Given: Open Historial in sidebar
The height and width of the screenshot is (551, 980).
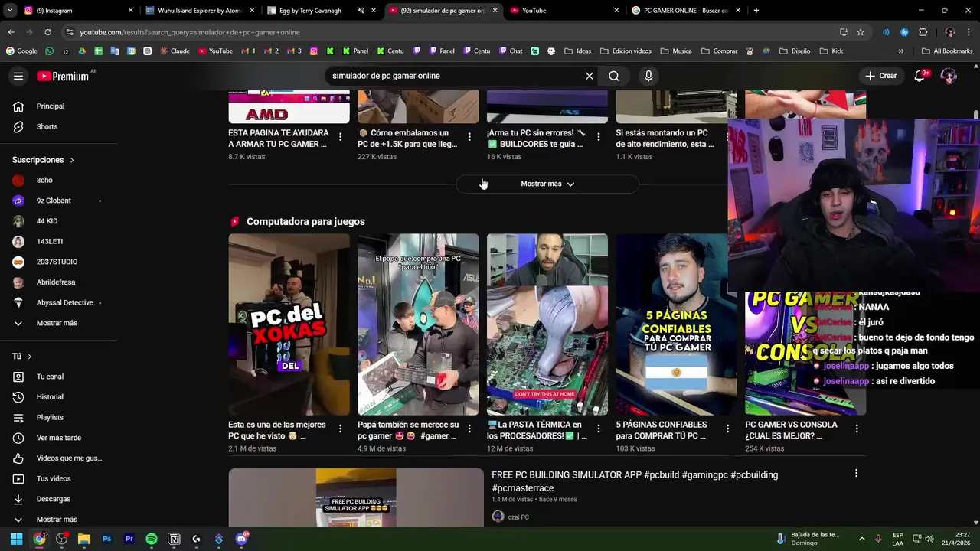Looking at the screenshot, I should pos(50,397).
